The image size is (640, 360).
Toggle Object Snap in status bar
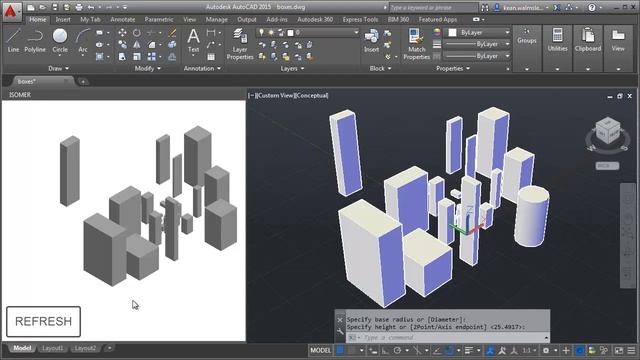point(449,351)
